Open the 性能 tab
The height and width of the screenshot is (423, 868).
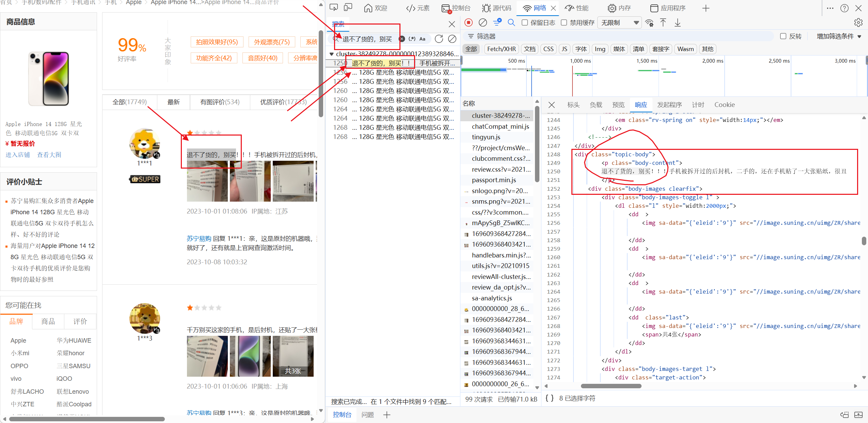[x=577, y=8]
